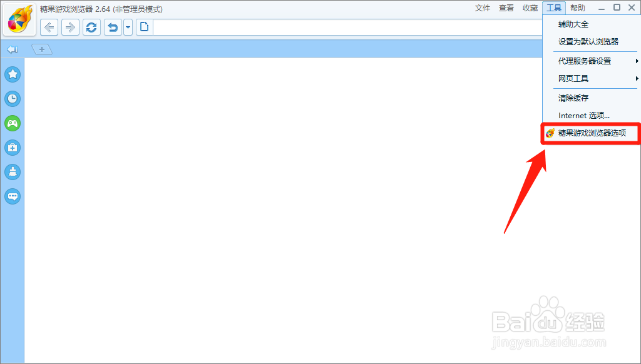The height and width of the screenshot is (364, 641).
Task: Minimize the browser window
Action: click(x=602, y=8)
